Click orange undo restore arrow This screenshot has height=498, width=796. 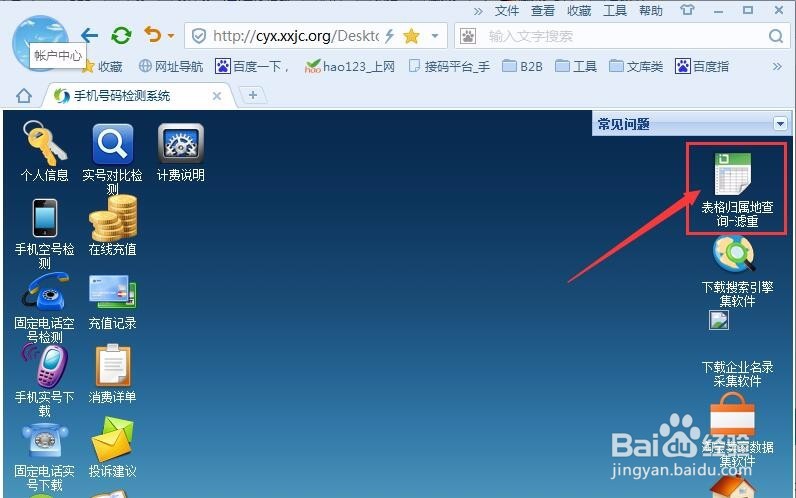pos(152,35)
